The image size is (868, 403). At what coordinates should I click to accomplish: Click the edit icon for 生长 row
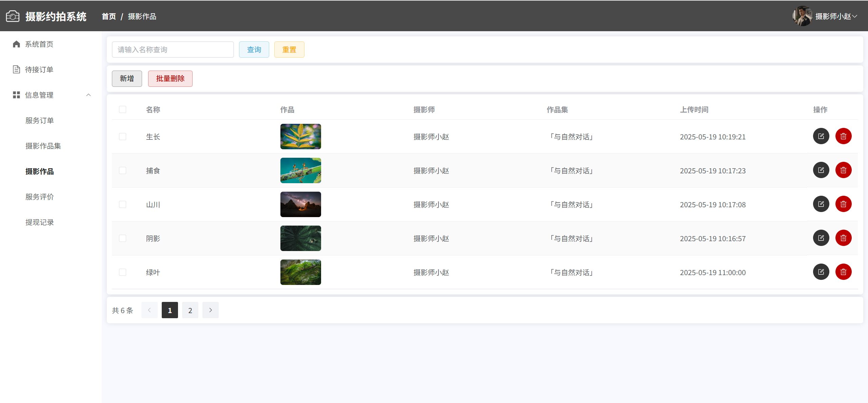[x=821, y=136]
